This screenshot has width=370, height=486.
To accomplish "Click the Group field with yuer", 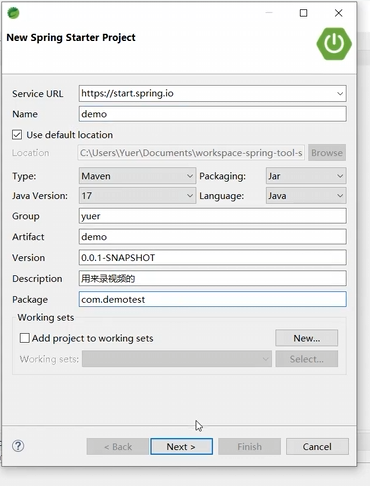I will click(213, 216).
